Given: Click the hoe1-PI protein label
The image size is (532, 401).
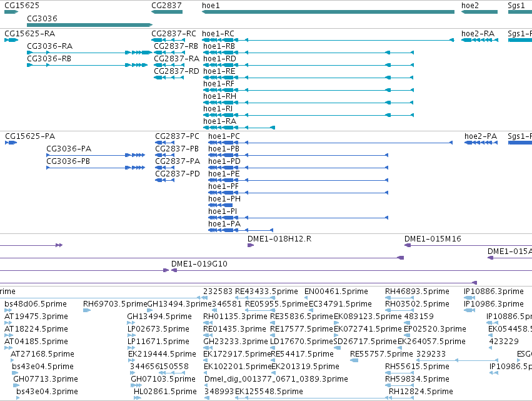Looking at the screenshot, I should click(223, 211).
